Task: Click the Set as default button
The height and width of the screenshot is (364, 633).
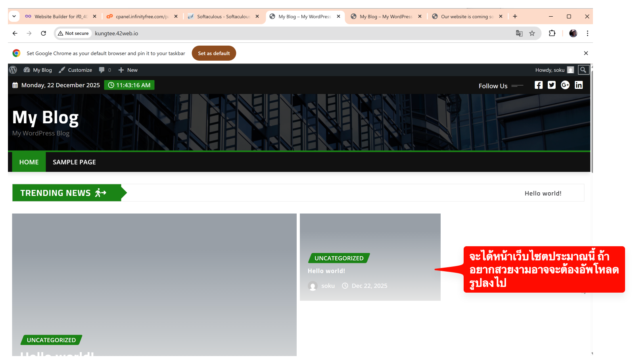Action: [214, 54]
